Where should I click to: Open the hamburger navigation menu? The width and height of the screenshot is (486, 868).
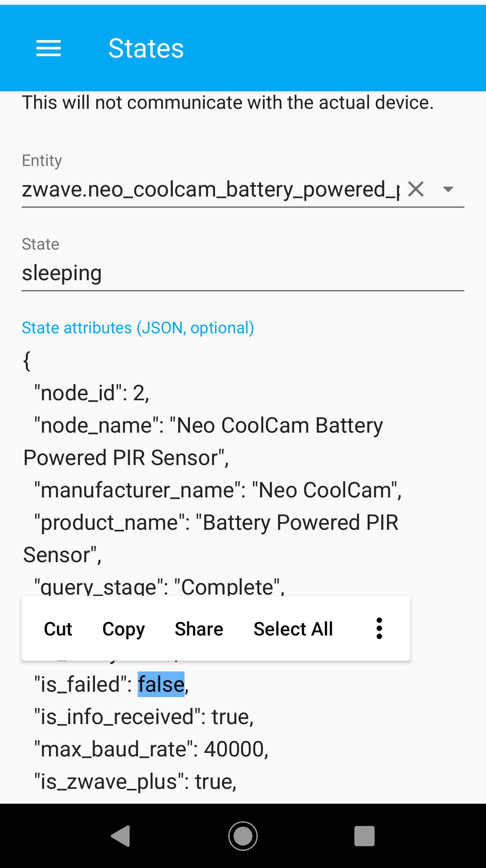[49, 48]
